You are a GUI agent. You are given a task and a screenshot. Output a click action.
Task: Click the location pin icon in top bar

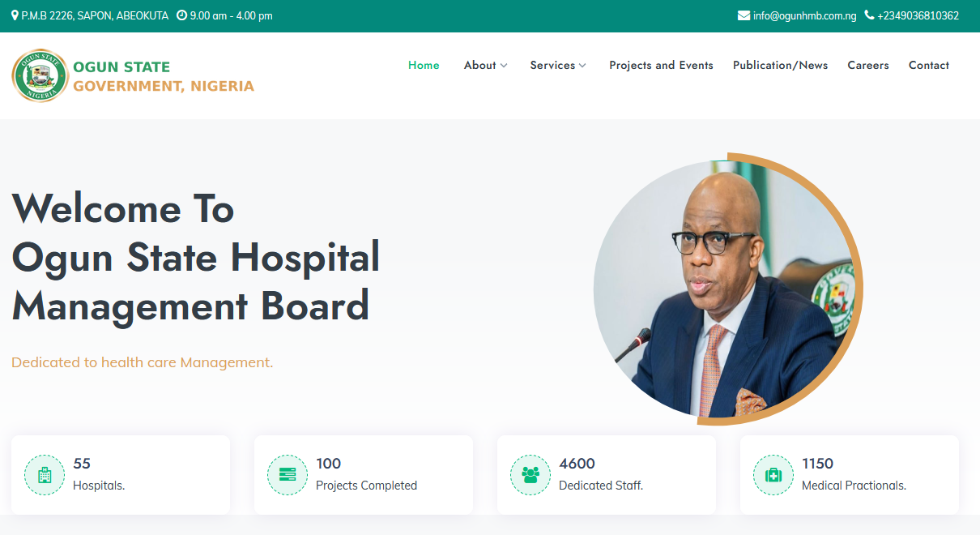pyautogui.click(x=15, y=15)
